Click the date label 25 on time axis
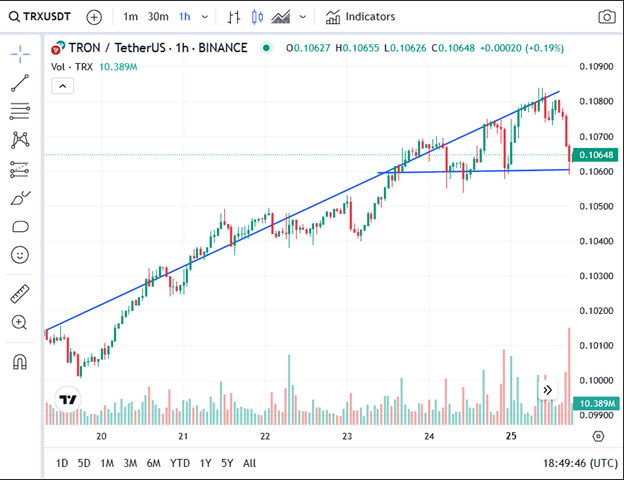 [x=511, y=436]
